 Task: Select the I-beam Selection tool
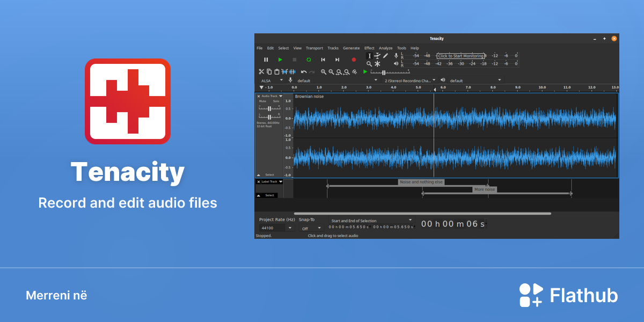[x=369, y=56]
